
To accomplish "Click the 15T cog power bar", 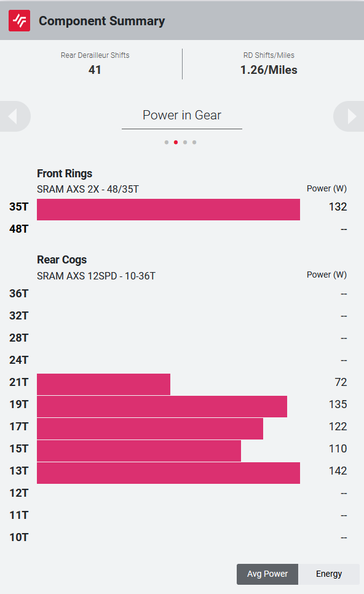I will coord(139,451).
